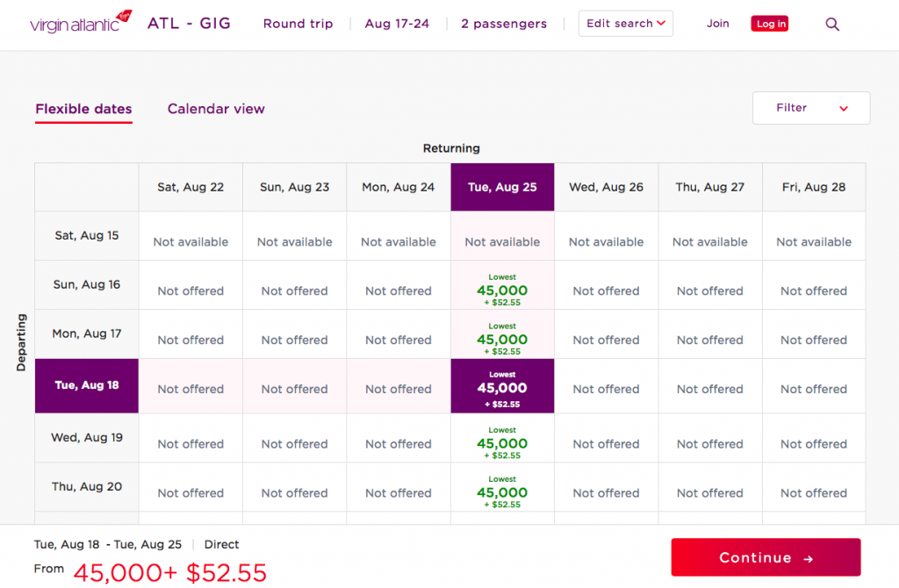
Task: Switch to Calendar view tab
Action: pyautogui.click(x=216, y=109)
